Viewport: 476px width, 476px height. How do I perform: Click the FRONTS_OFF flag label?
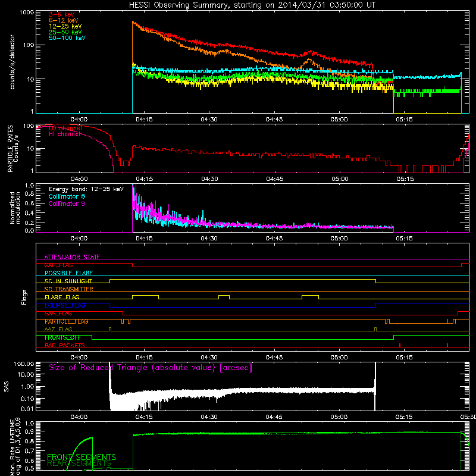tap(62, 337)
